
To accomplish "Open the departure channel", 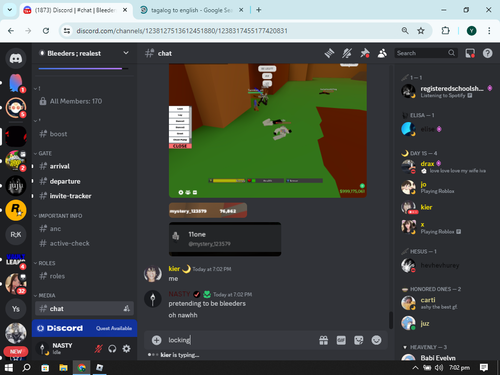I will (84, 181).
